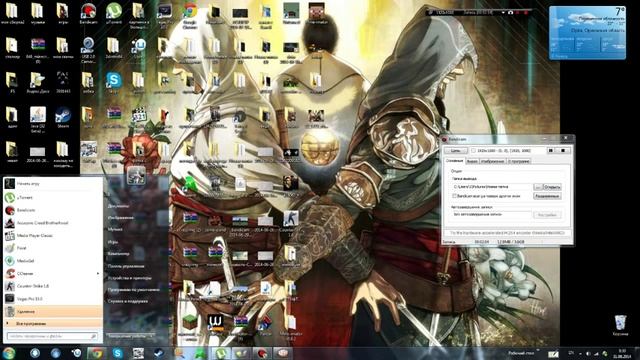Open the weather gadget on the desktop
This screenshot has height=360, width=640.
[x=587, y=33]
